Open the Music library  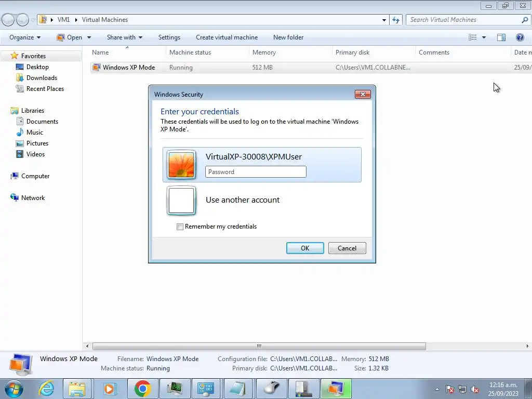tap(35, 132)
